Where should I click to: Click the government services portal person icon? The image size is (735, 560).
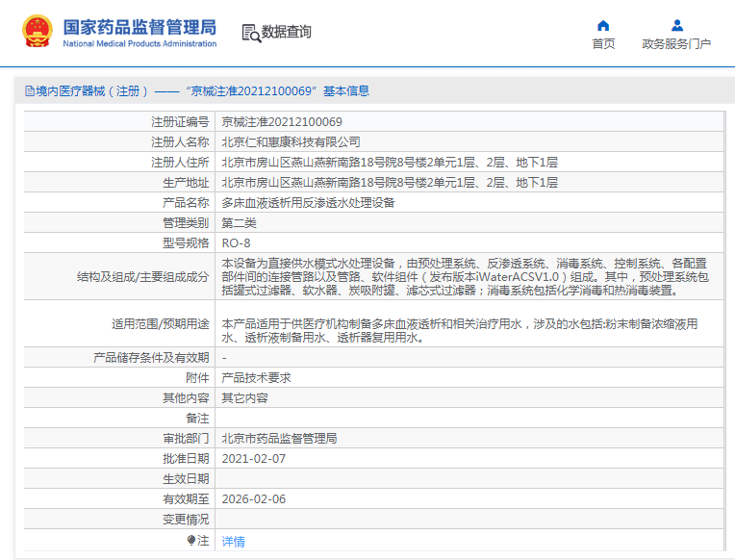pos(677,25)
